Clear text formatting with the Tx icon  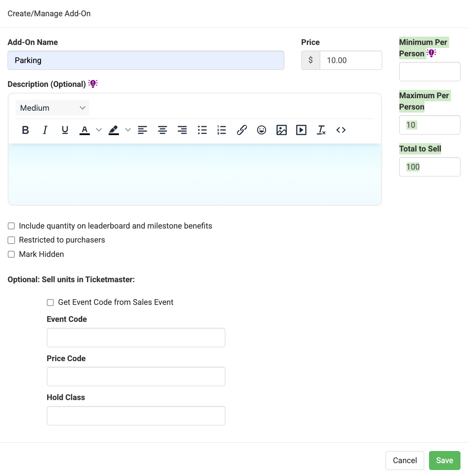(x=321, y=130)
